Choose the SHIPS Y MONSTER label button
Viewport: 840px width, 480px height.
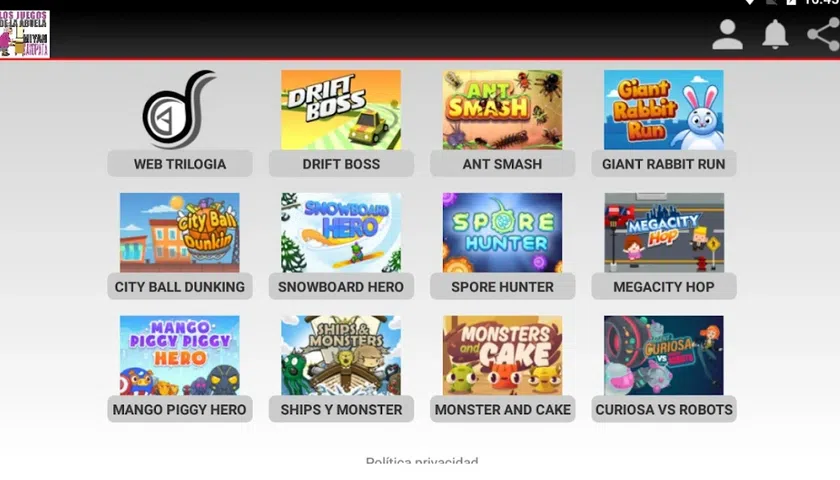point(341,409)
